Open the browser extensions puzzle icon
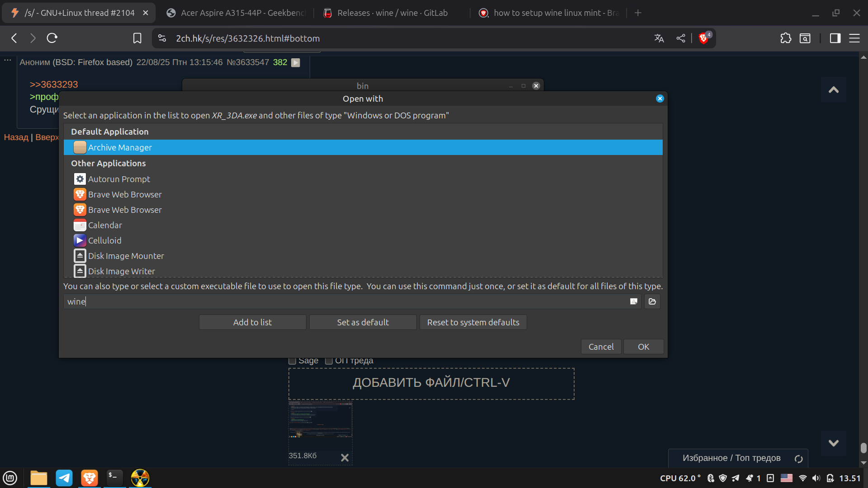The image size is (868, 488). (786, 38)
